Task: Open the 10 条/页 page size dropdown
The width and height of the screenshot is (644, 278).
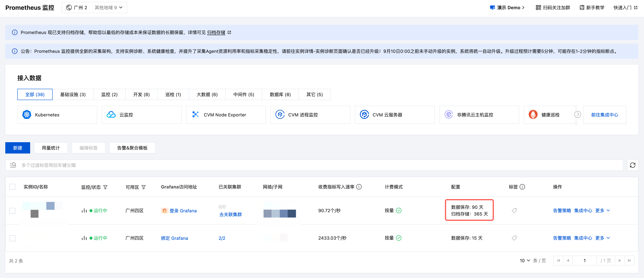Action: click(x=525, y=261)
